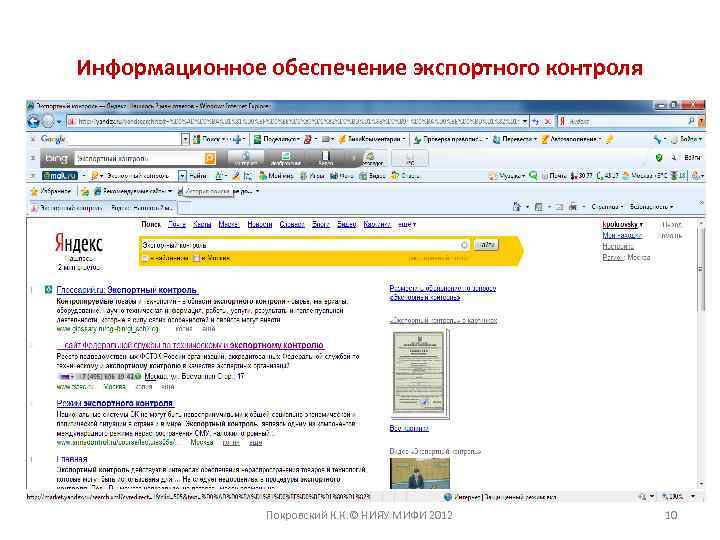The width and height of the screenshot is (720, 540).
Task: Open the kpokrovsky account dropdown
Action: (x=623, y=225)
